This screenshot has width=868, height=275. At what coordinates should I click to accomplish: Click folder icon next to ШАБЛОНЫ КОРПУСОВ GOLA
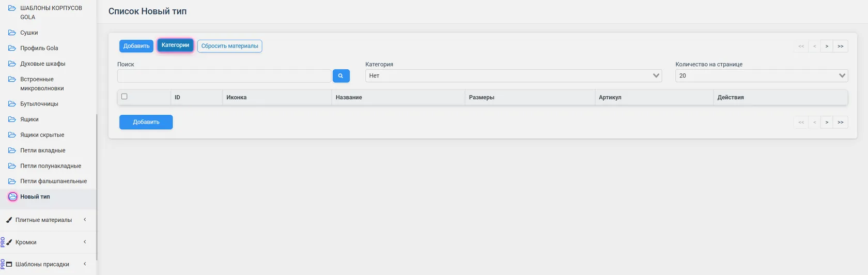coord(12,8)
